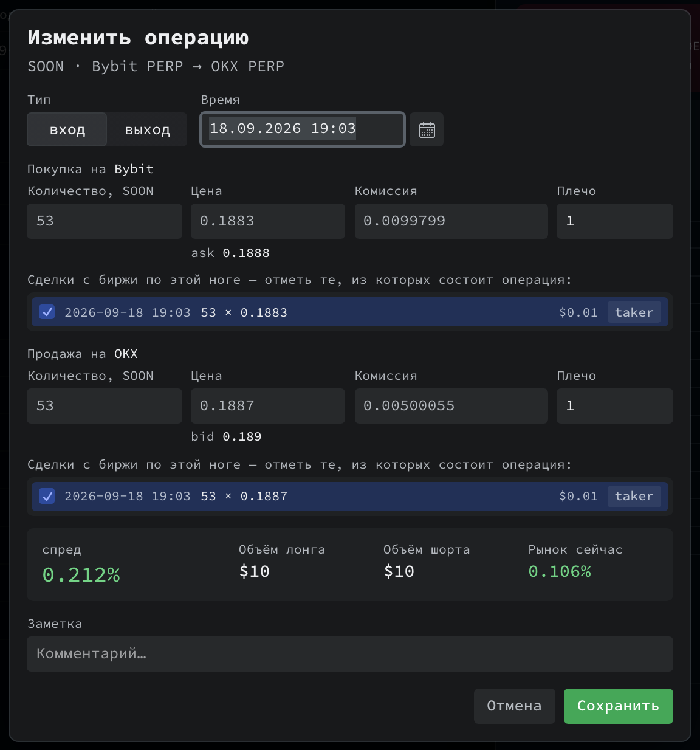The height and width of the screenshot is (750, 700).
Task: Save changes with «Сохранить» button
Action: click(618, 706)
